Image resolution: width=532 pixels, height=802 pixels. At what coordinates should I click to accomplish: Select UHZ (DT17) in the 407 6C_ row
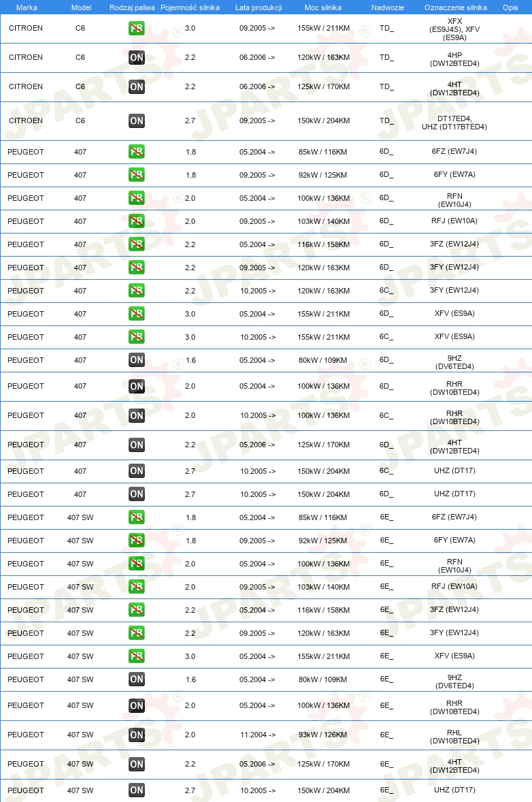[x=454, y=470]
